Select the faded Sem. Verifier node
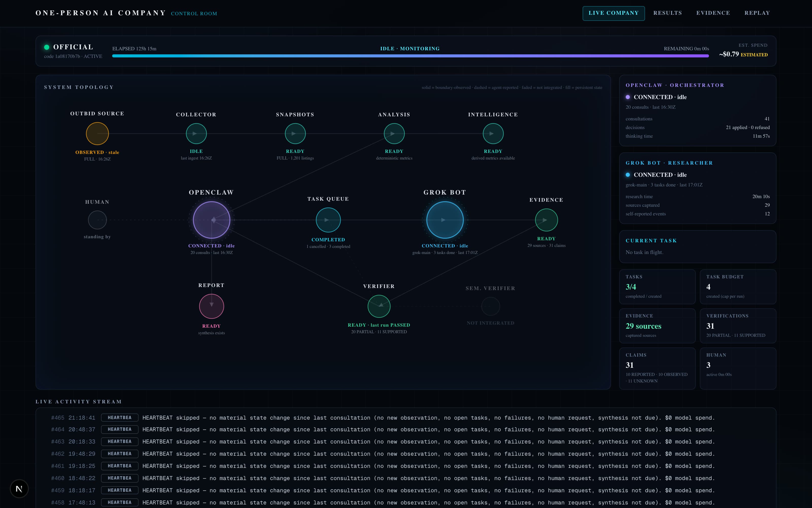812x508 pixels. (x=490, y=306)
